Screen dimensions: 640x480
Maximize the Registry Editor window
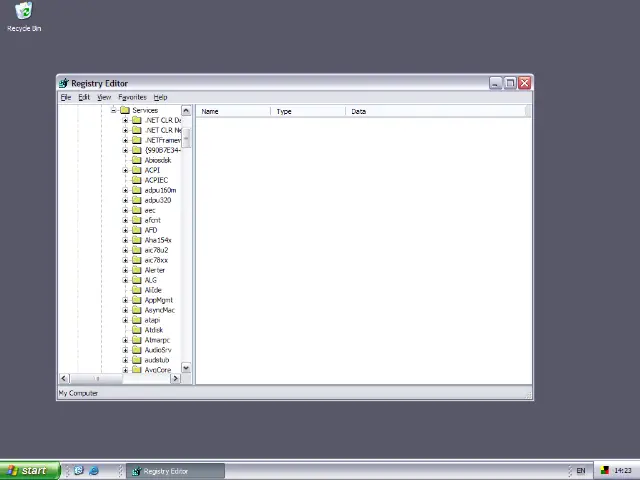coord(510,83)
